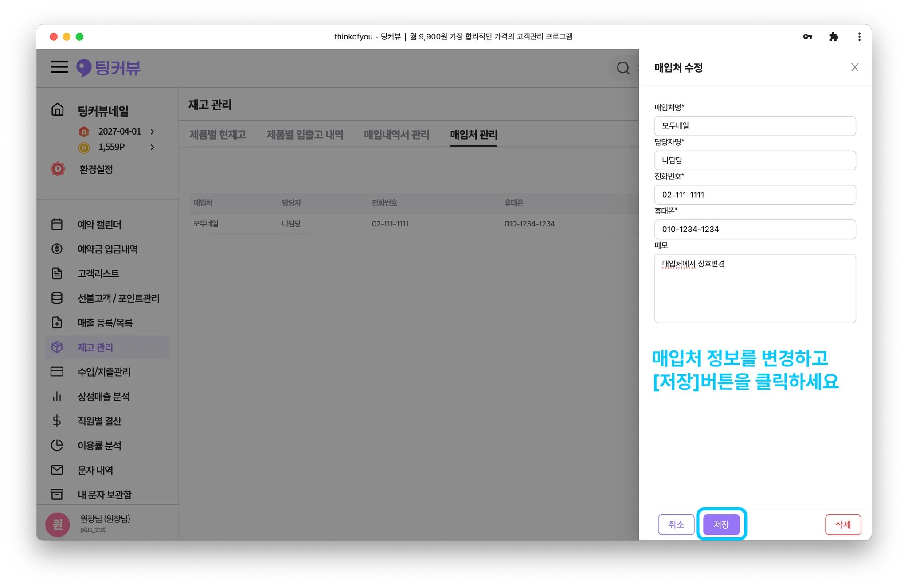Click the 저장 save button

(721, 524)
